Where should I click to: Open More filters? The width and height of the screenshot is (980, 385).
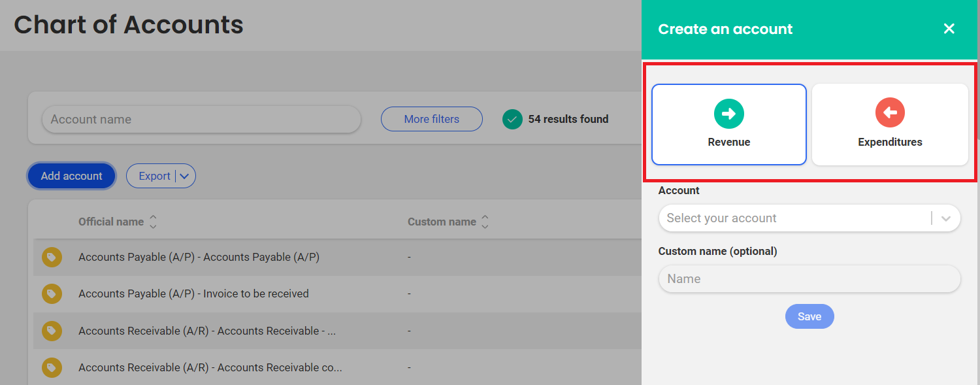coord(431,119)
